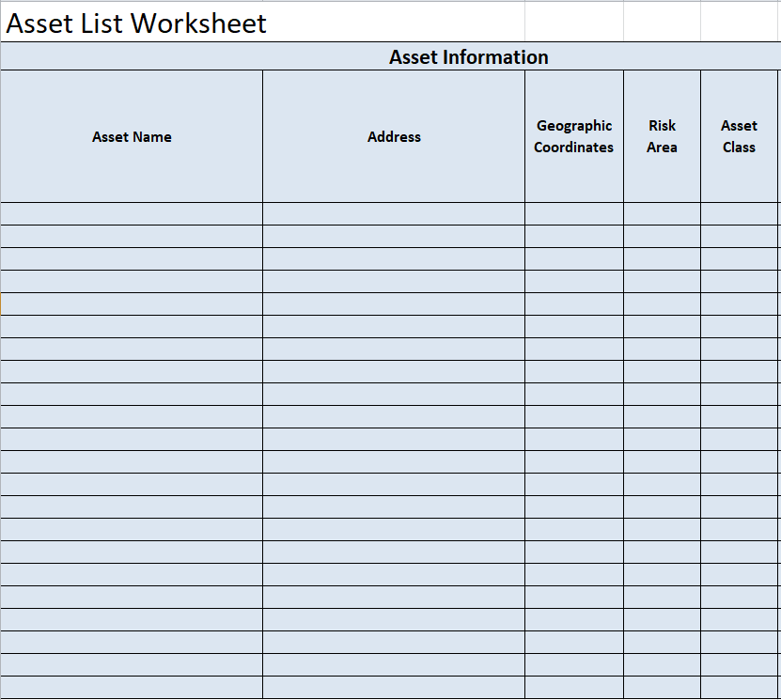Click the bottom visible Address cell
Image resolution: width=781 pixels, height=700 pixels.
pos(394,687)
